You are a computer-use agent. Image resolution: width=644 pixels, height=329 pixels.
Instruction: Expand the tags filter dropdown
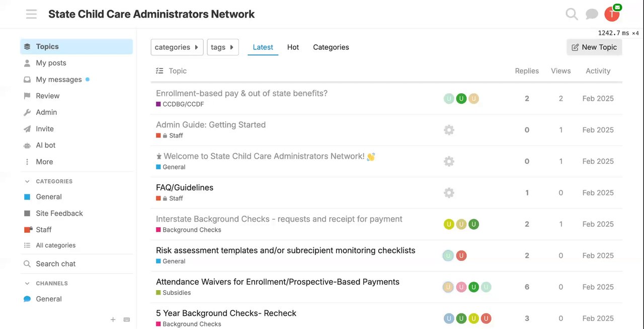pyautogui.click(x=222, y=47)
